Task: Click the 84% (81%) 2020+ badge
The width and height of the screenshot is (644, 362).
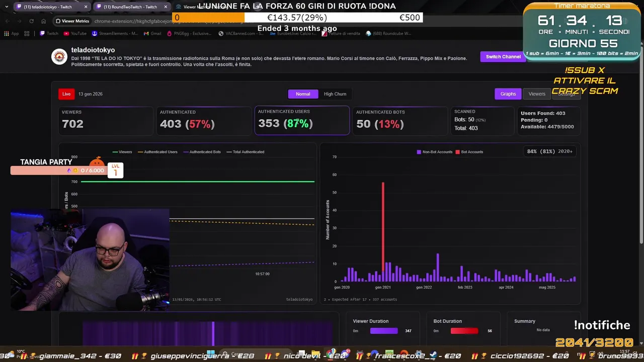Action: tap(550, 151)
